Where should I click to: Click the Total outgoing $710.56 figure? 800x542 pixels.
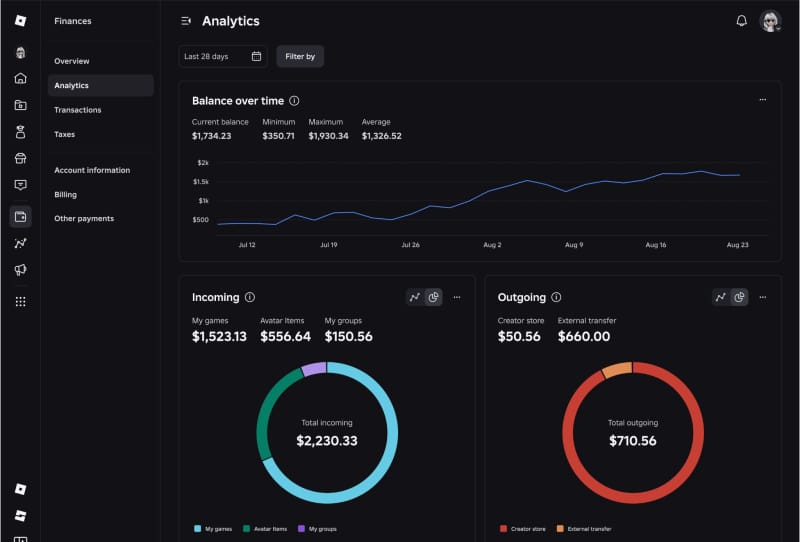point(633,440)
